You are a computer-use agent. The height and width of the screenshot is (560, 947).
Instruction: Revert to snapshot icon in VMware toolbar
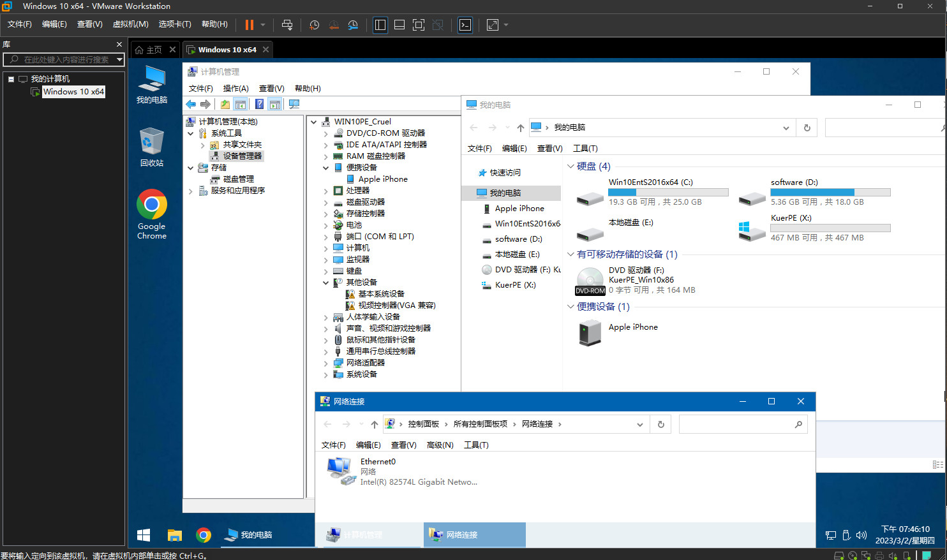click(x=334, y=25)
